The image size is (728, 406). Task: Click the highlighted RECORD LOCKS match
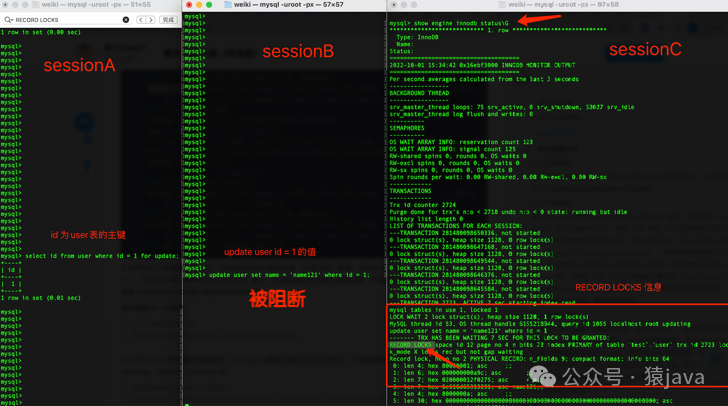click(411, 345)
